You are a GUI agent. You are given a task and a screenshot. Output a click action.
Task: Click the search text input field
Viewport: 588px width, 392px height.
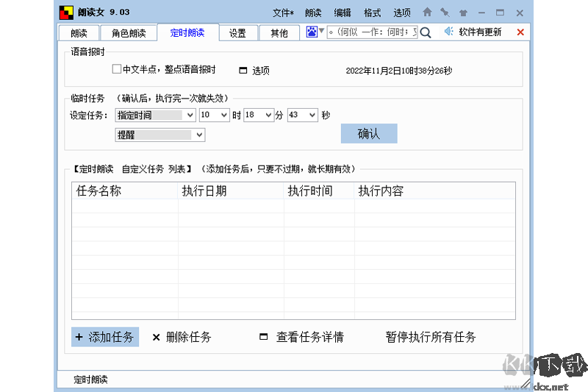[372, 32]
